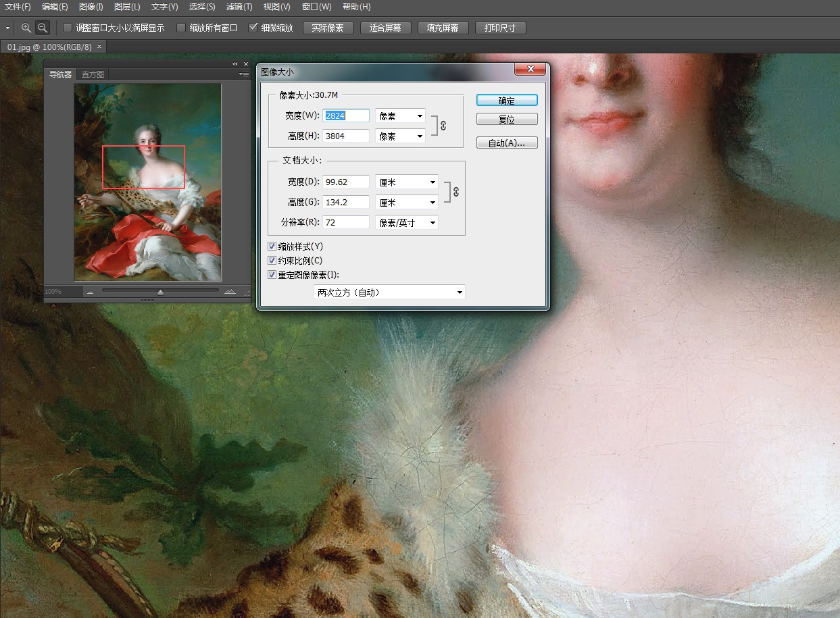This screenshot has width=840, height=618.
Task: Click the Navigator 100% zoom field
Action: pyautogui.click(x=62, y=292)
